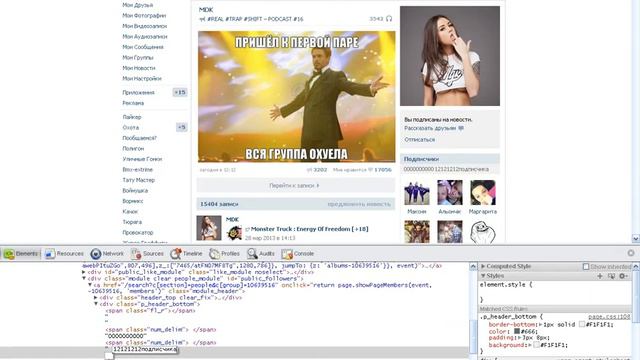Collapse the module_header anchor node
The image size is (640, 360).
(90, 285)
